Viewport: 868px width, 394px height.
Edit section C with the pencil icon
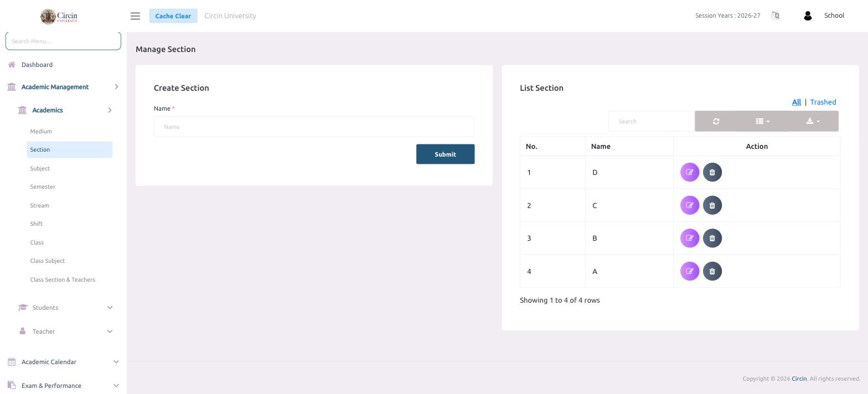(x=690, y=205)
